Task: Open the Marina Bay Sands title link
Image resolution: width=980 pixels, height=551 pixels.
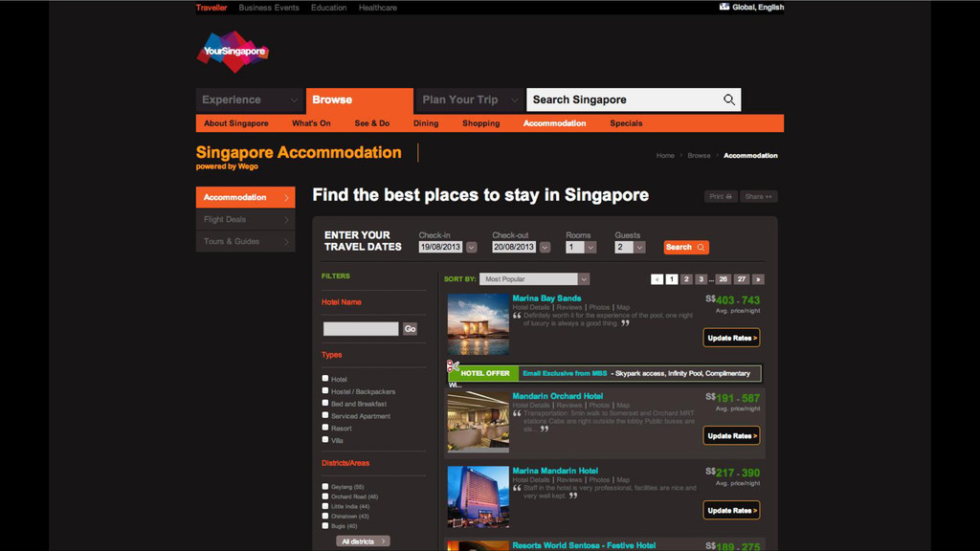Action: (x=546, y=298)
